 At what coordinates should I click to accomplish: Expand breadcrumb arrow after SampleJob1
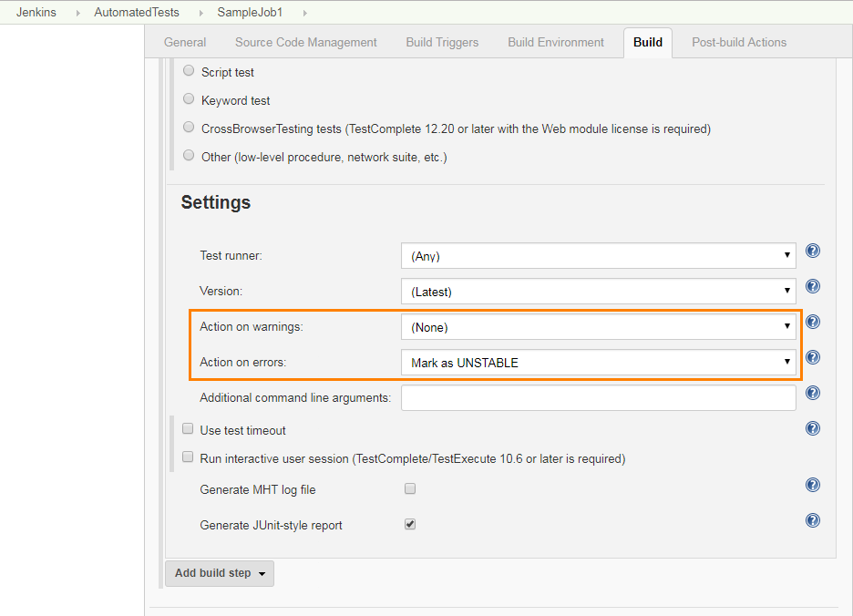[x=304, y=13]
